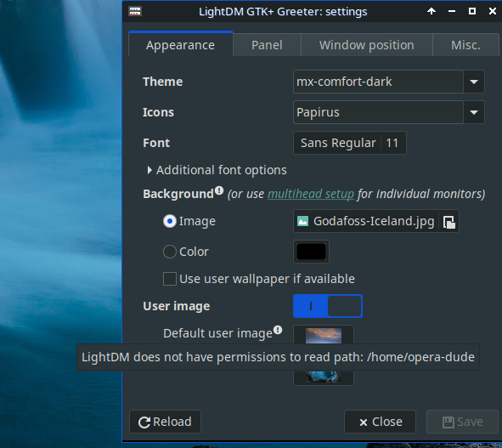Open the black background color swatch

[311, 252]
